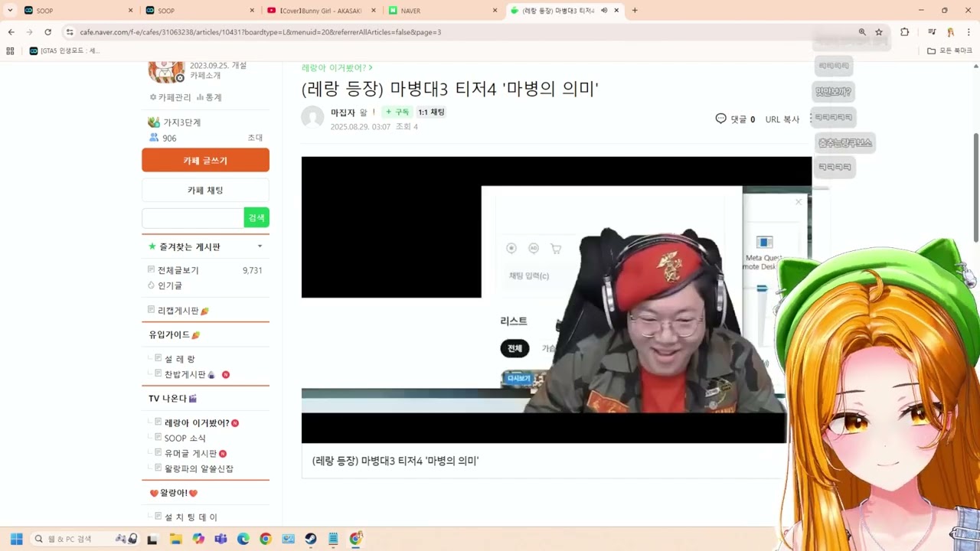
Task: Expand the 즐겨찾는 게시판 dropdown arrow
Action: point(260,246)
